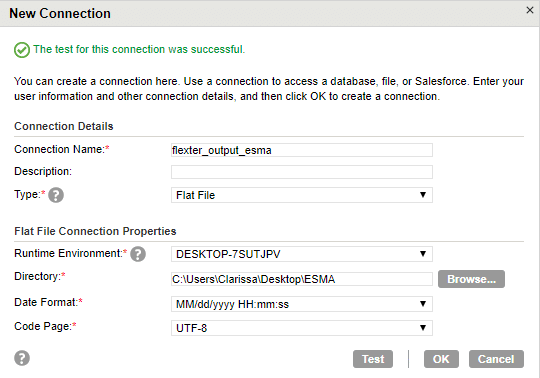Click the Flat File Connection Properties heading
The image size is (540, 378).
(95, 231)
